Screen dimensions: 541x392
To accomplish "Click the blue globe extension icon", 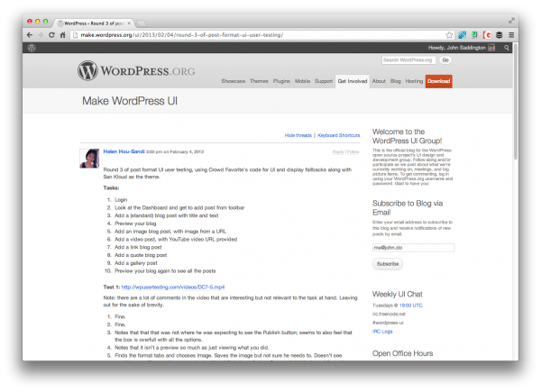I will pyautogui.click(x=463, y=35).
